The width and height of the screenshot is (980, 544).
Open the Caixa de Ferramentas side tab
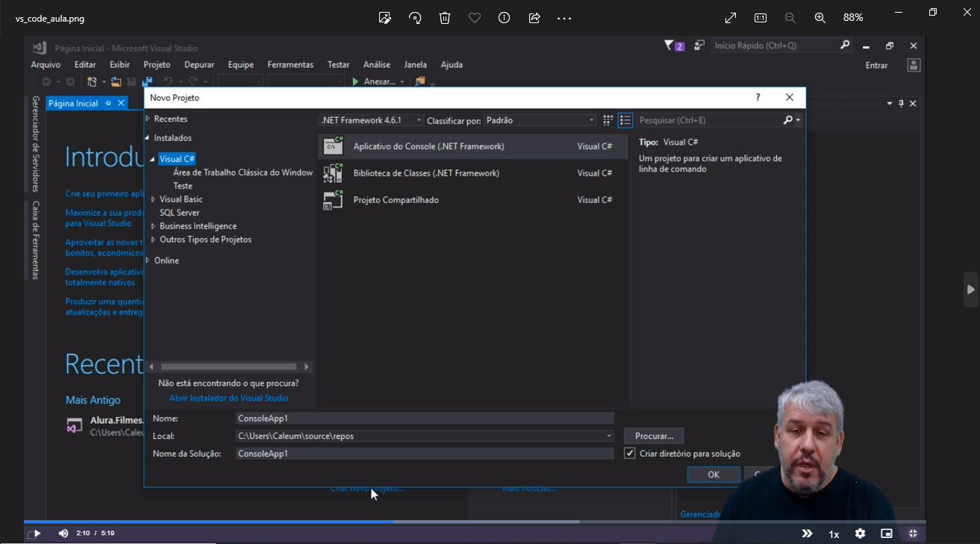(35, 240)
